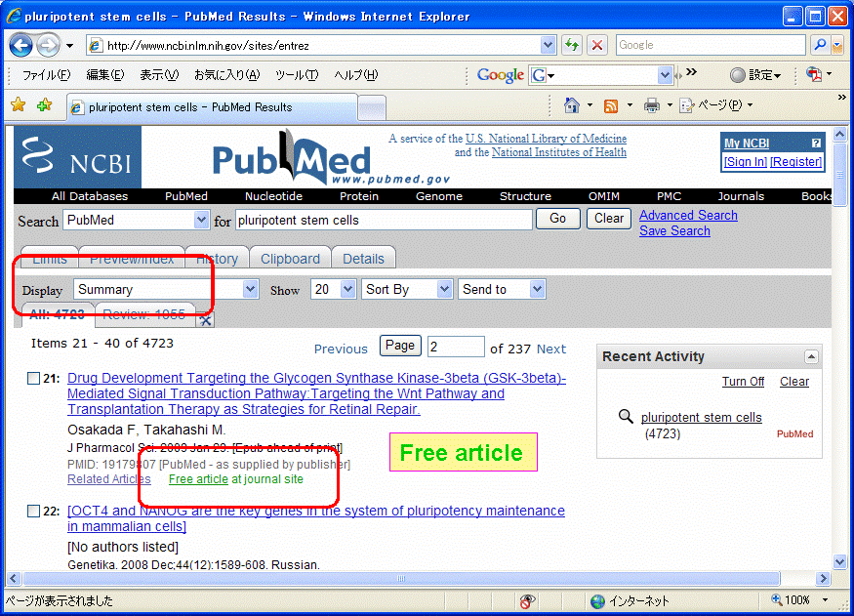Click the Add to Favorites star-plus icon
This screenshot has height=616, width=854.
pyautogui.click(x=44, y=104)
